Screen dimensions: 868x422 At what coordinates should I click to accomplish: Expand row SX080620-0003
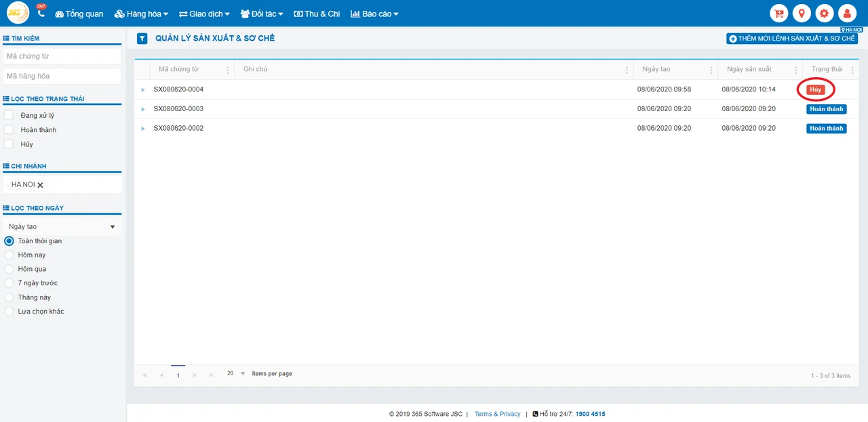[143, 109]
